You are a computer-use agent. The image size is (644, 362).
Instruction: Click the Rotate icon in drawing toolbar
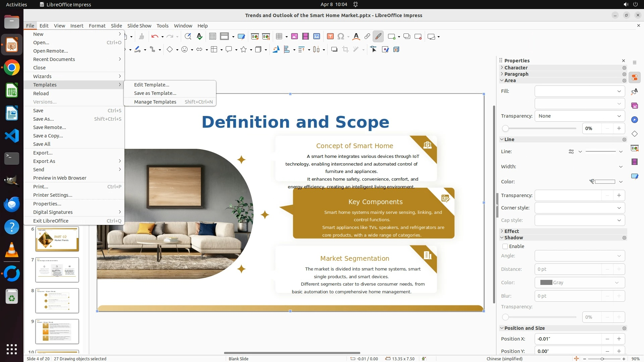tap(276, 50)
